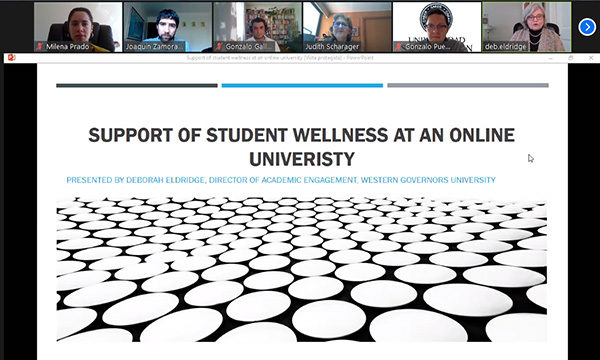Close the shared PowerPoint window
This screenshot has height=360, width=600.
[591, 58]
